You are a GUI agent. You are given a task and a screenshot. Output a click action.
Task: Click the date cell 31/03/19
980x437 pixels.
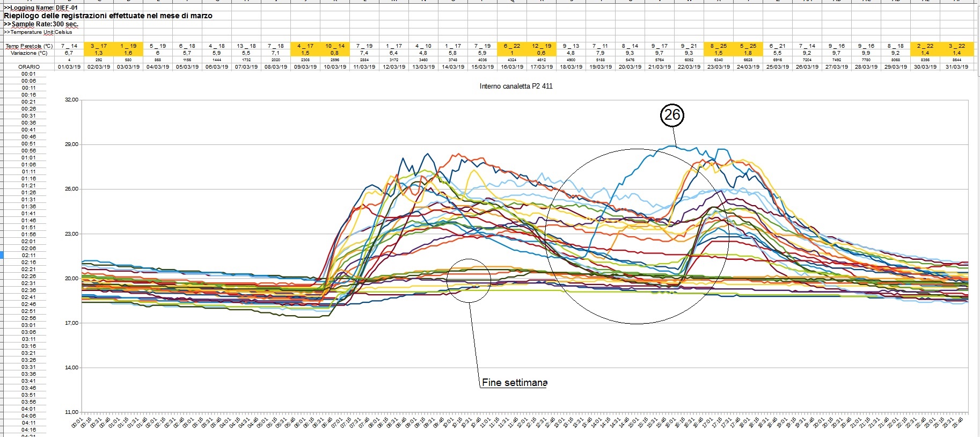pyautogui.click(x=957, y=67)
